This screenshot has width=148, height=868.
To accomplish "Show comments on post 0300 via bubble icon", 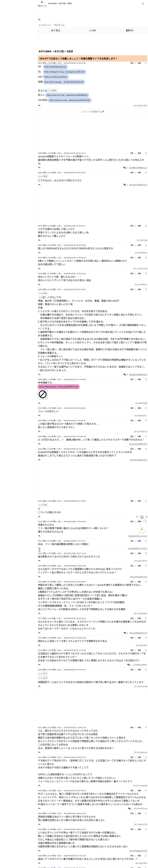I will pyautogui.click(x=124, y=185).
